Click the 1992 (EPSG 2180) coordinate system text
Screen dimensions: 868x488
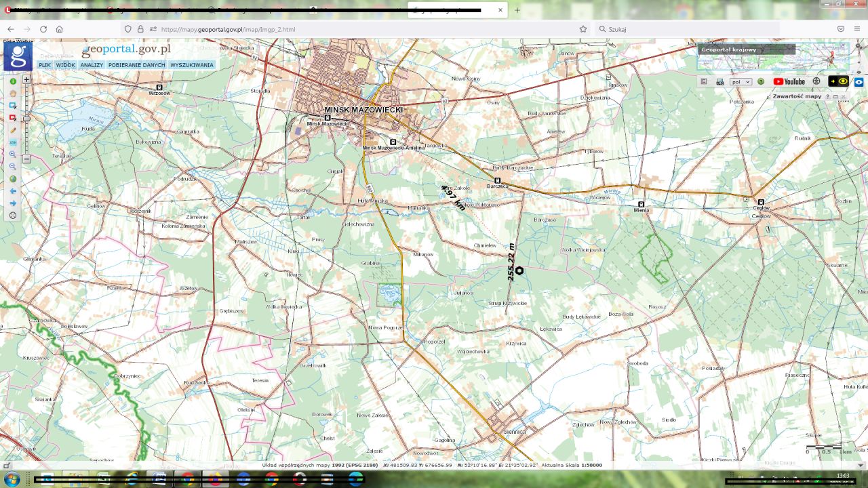(x=355, y=466)
